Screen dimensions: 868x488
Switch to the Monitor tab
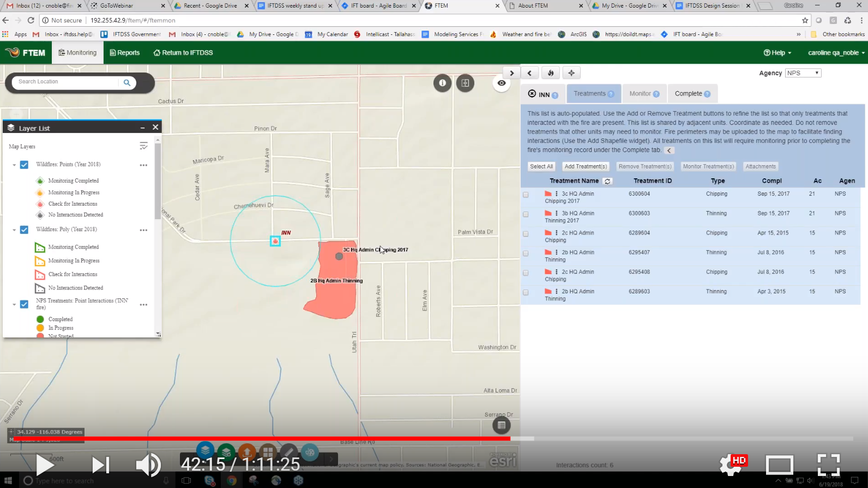click(x=644, y=94)
